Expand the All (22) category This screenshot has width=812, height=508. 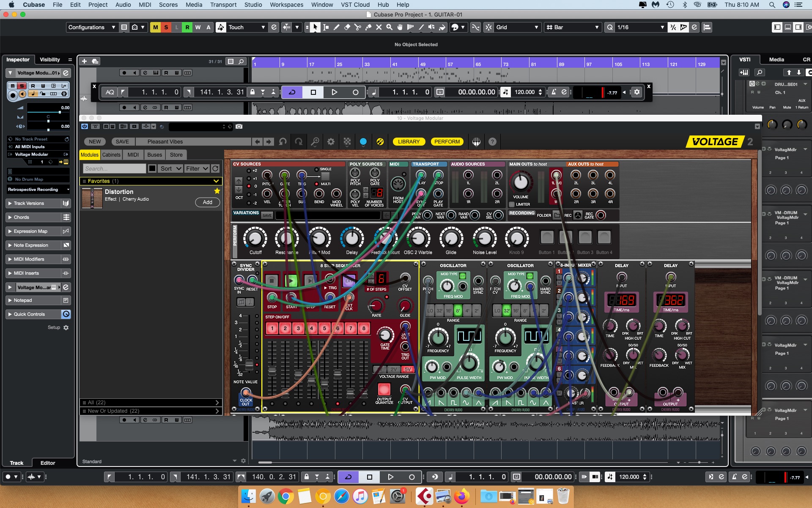[x=151, y=403]
